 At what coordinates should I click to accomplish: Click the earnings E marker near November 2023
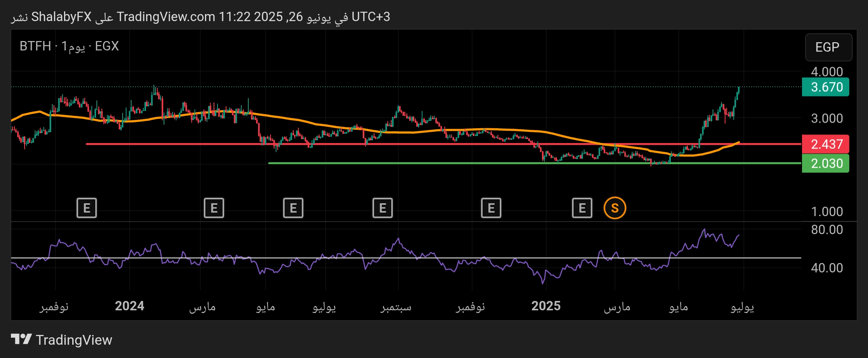tap(87, 208)
